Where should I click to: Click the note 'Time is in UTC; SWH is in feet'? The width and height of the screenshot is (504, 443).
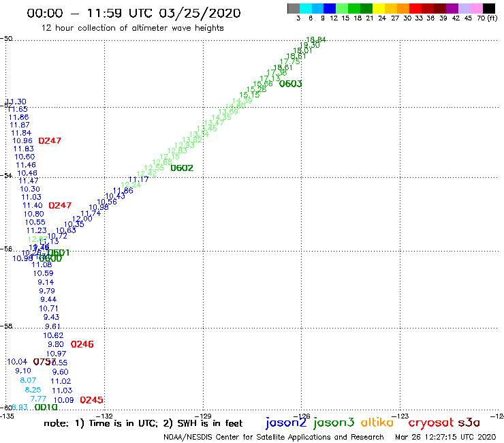(x=143, y=423)
